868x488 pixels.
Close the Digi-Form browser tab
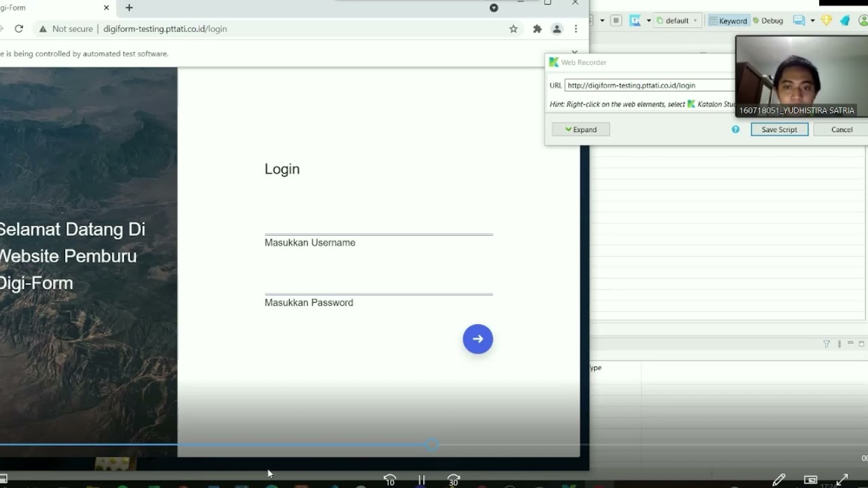point(106,7)
